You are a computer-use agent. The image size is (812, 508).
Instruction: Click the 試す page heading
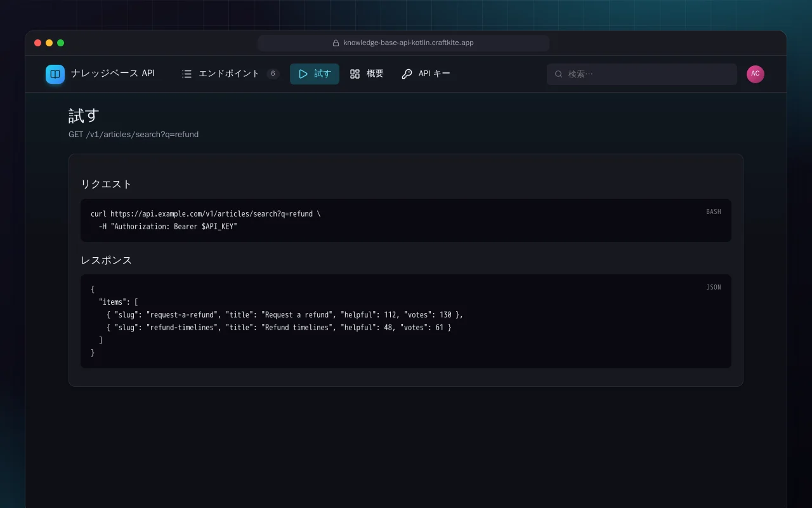click(x=84, y=116)
